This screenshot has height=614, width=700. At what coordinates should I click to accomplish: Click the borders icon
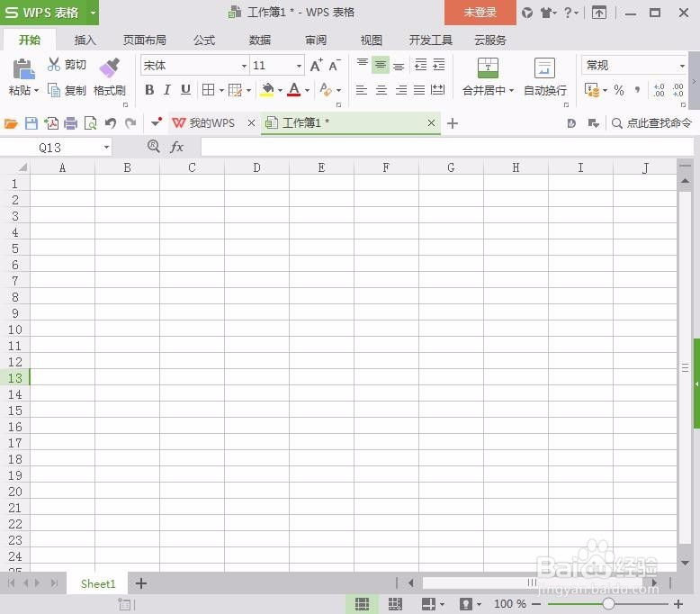[x=208, y=90]
